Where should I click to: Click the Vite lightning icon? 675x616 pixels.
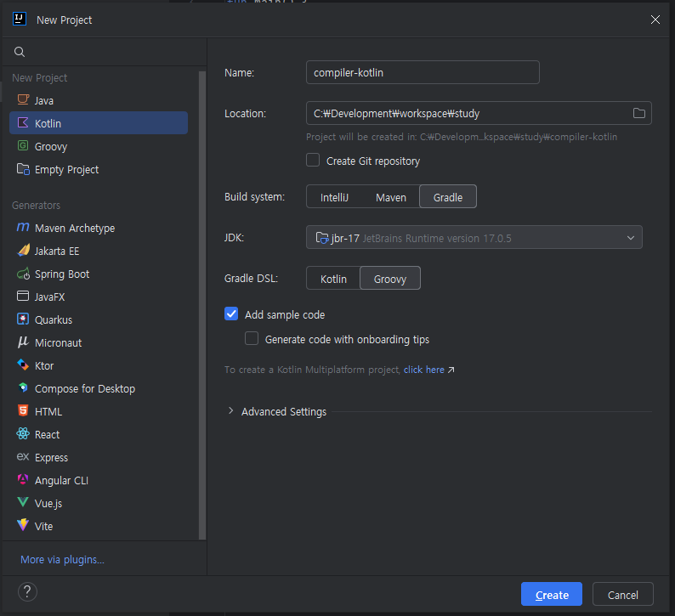23,525
